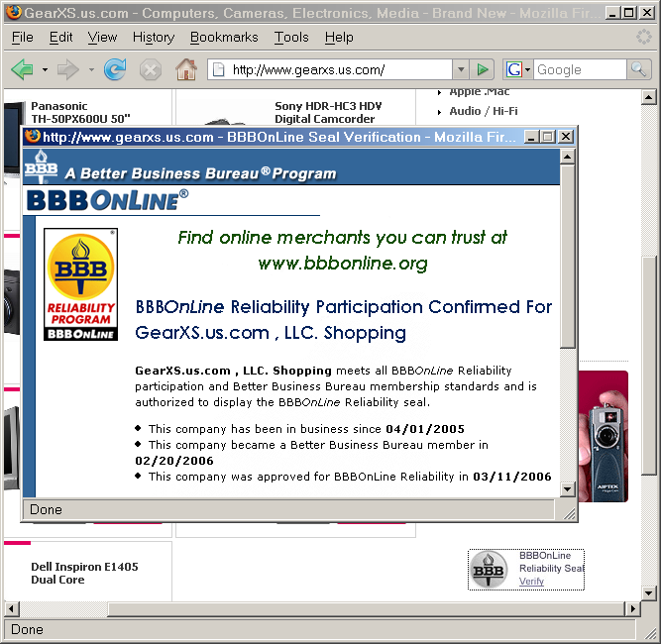This screenshot has height=644, width=661.
Task: Open the Google search engine selector
Action: point(518,69)
